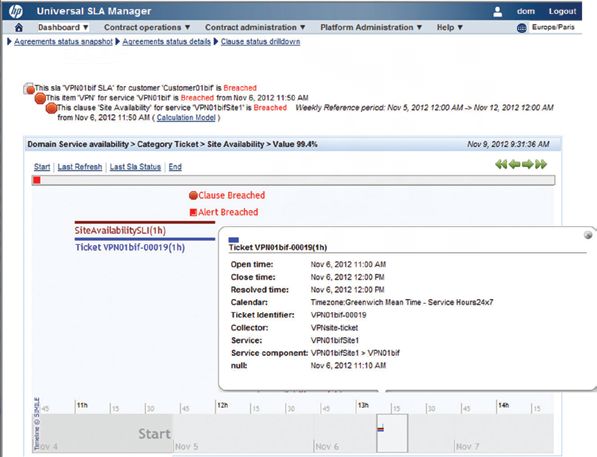The image size is (597, 457).
Task: Open the Contract operations menu
Action: pyautogui.click(x=147, y=27)
